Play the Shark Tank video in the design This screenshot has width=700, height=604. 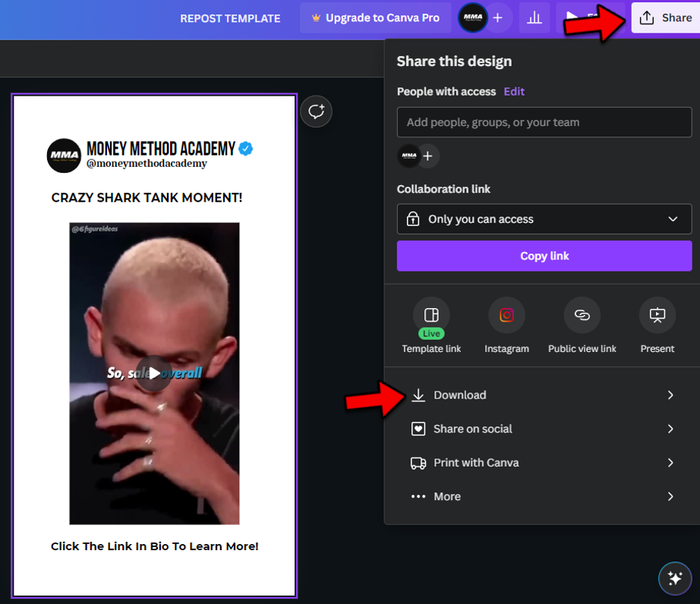click(x=154, y=373)
